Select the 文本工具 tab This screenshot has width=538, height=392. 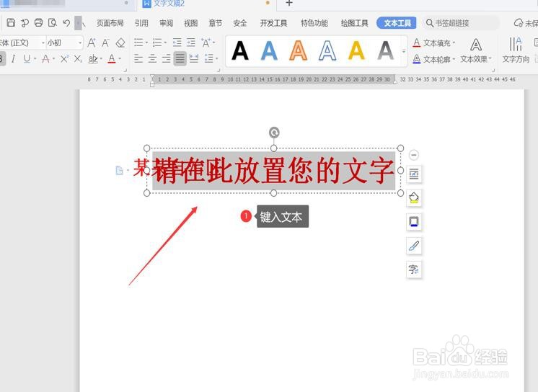tap(397, 23)
